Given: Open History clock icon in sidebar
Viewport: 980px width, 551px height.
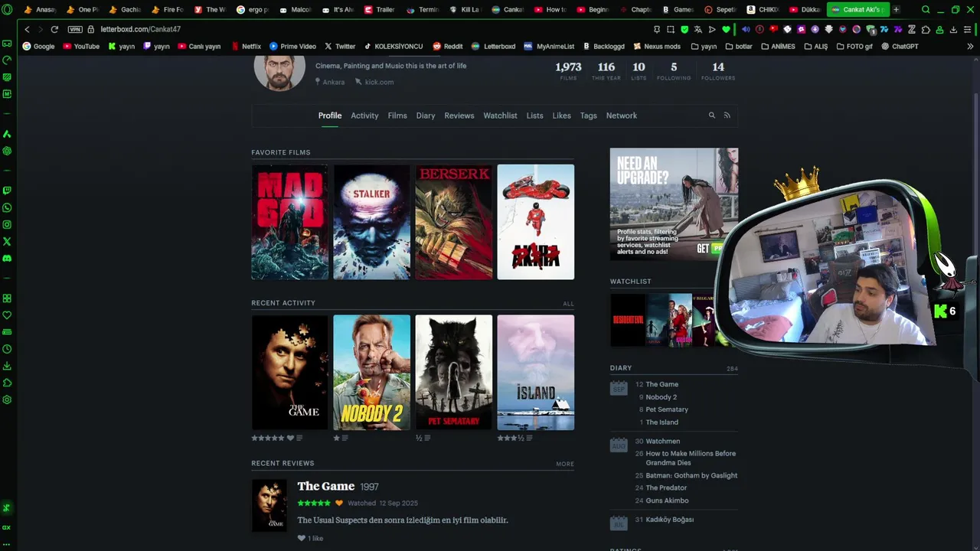Looking at the screenshot, I should pyautogui.click(x=7, y=349).
